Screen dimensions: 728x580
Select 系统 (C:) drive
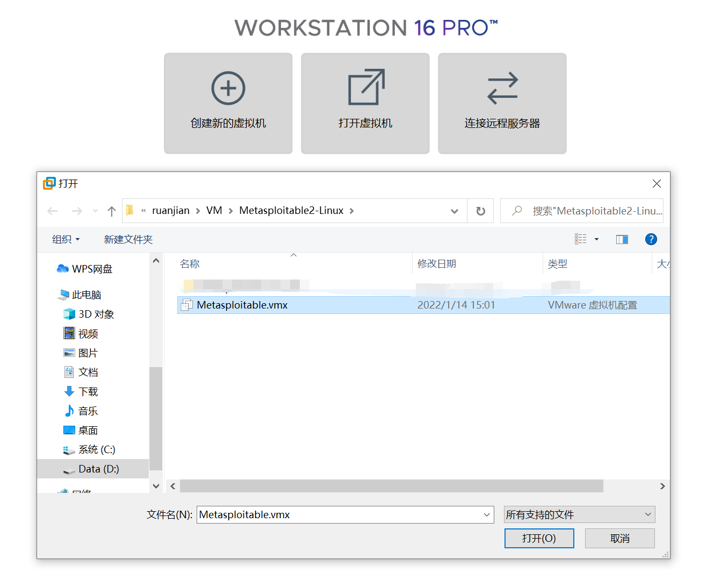pyautogui.click(x=89, y=449)
